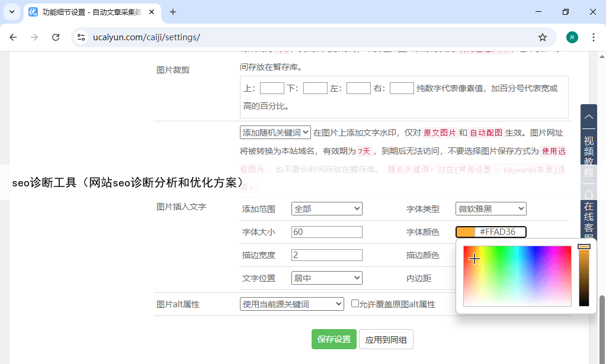Open the Chrome three-dot menu
The height and width of the screenshot is (364, 606).
click(x=593, y=37)
